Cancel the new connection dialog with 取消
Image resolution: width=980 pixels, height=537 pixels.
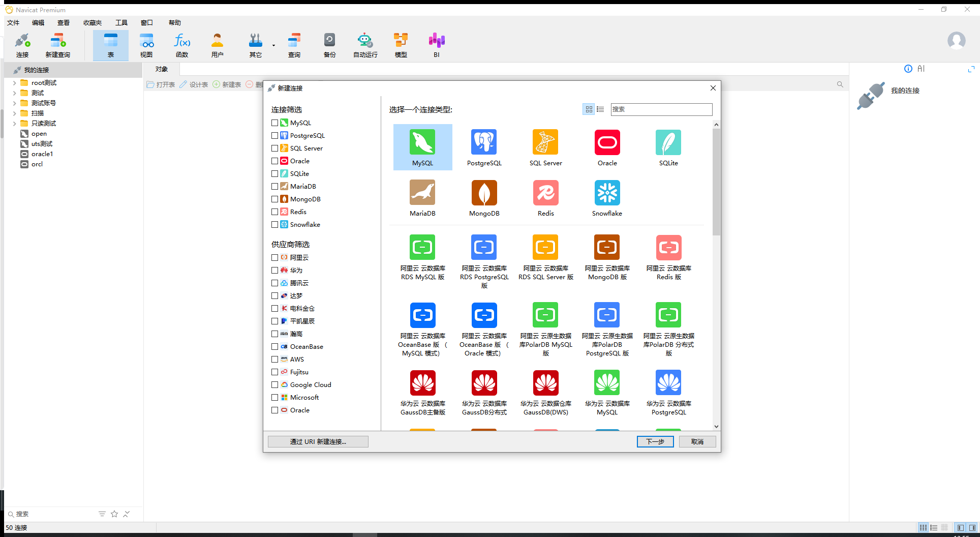point(697,441)
